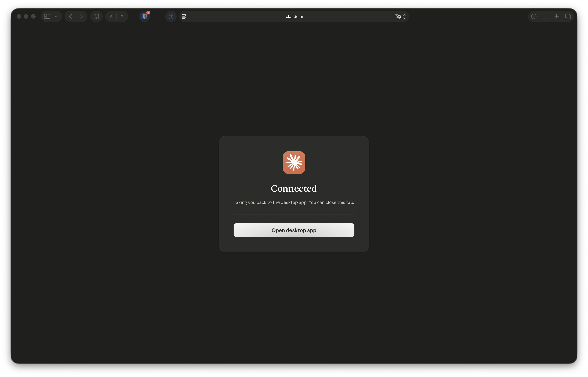Viewport: 588px width, 377px height.
Task: Open the Downloads list
Action: point(534,16)
